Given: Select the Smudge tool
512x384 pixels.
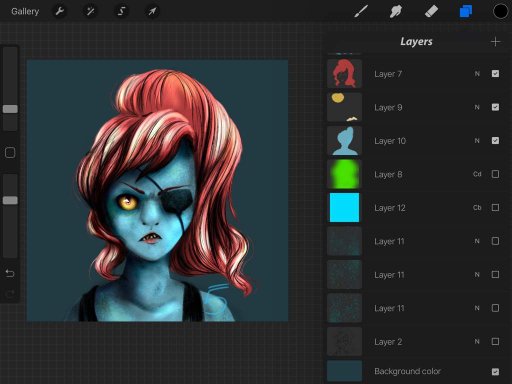Looking at the screenshot, I should coord(395,11).
